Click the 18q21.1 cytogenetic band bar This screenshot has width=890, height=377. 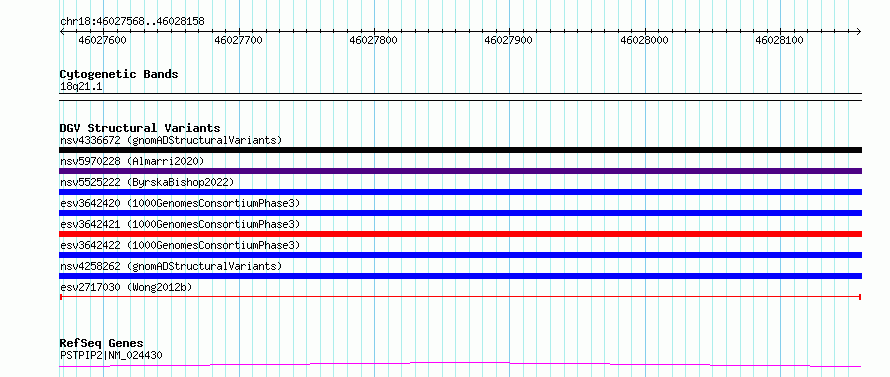coord(461,97)
